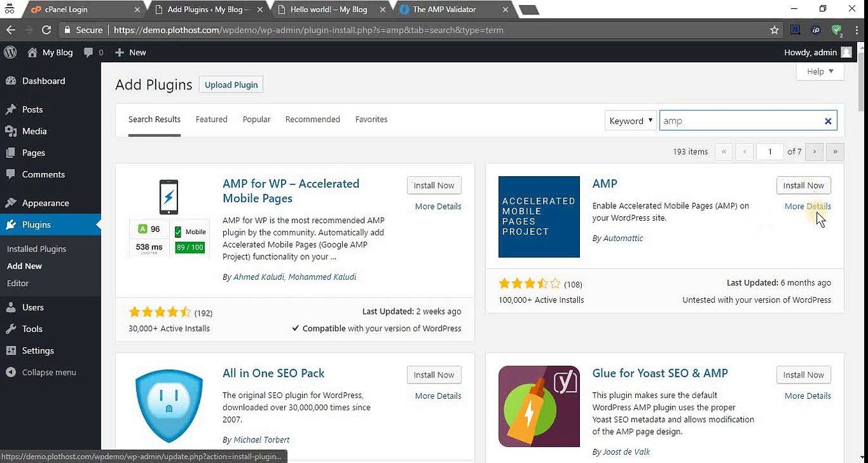Open More Details for AMP for WP

[x=438, y=206]
